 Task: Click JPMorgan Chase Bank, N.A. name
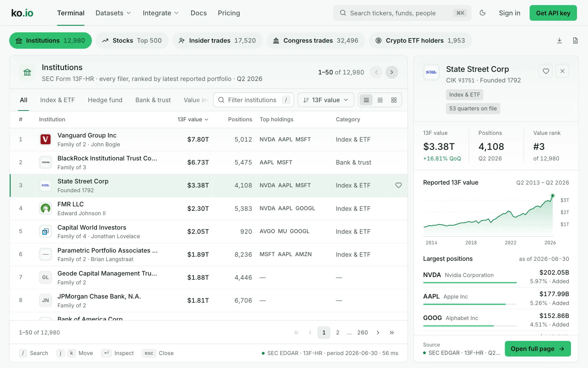pyautogui.click(x=99, y=296)
